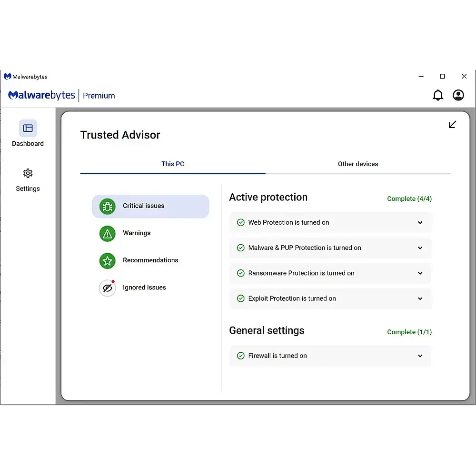Collapse Trusted Advisor with the arrow icon
Viewport: 476px width, 476px height.
point(452,125)
